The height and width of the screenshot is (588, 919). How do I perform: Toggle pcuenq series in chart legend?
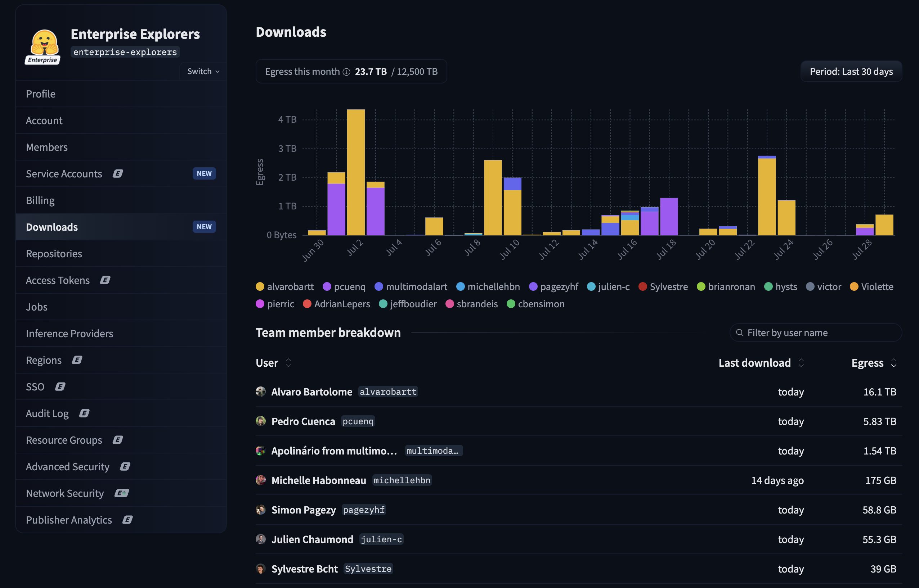pos(344,287)
